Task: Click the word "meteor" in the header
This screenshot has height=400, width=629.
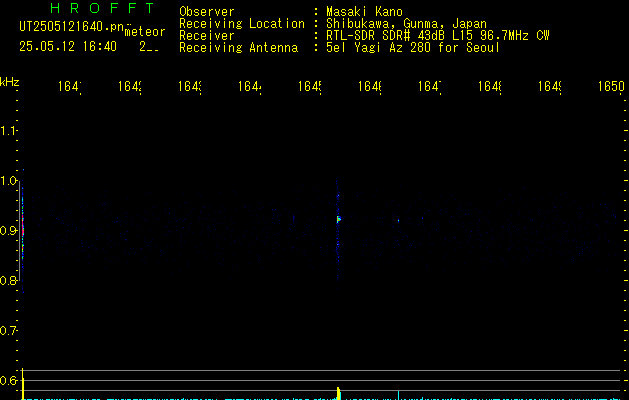Action: pos(145,32)
